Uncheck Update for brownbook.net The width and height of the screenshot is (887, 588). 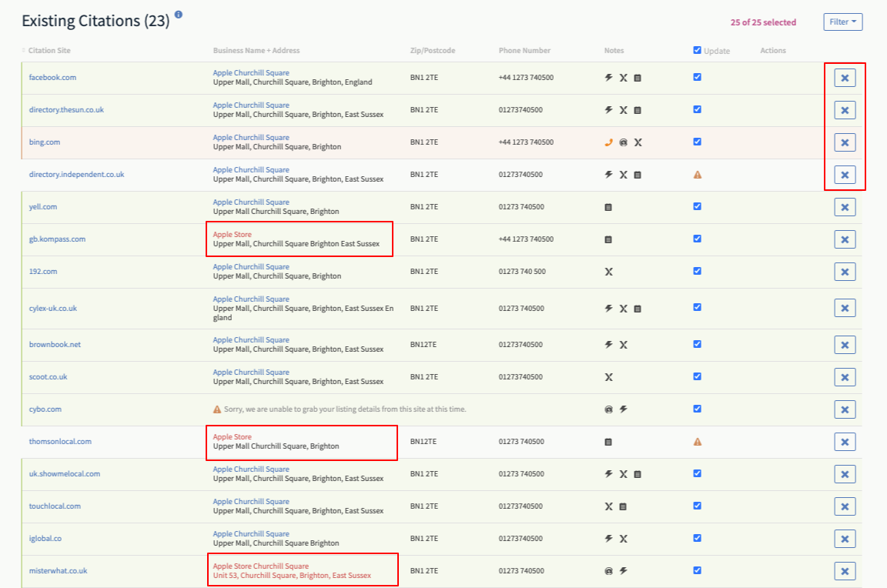pos(697,344)
